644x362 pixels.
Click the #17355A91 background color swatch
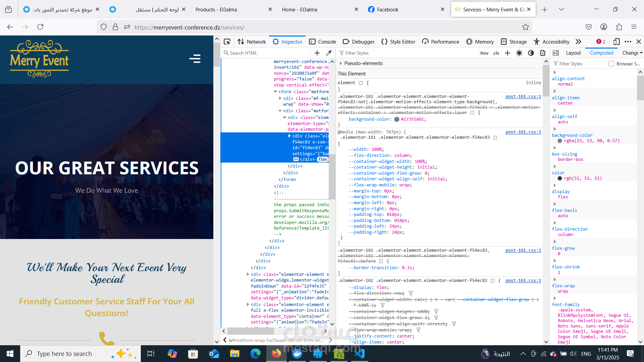397,119
